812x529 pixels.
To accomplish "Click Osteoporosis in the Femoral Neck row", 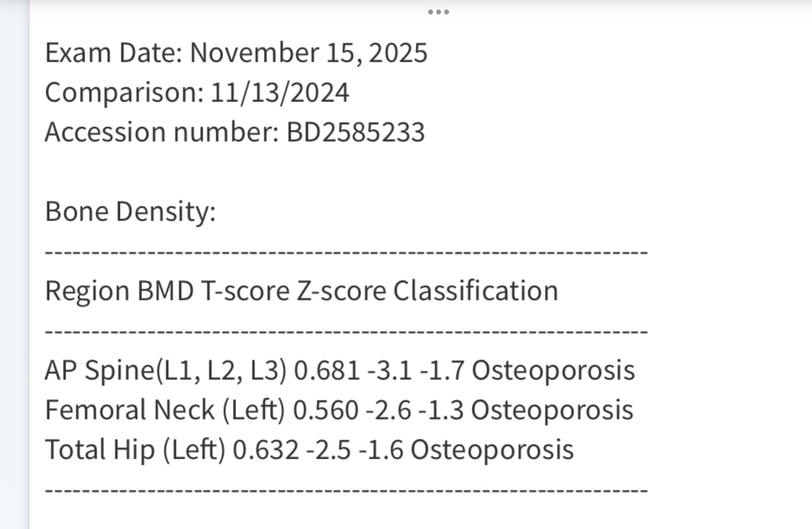I will pos(552,410).
